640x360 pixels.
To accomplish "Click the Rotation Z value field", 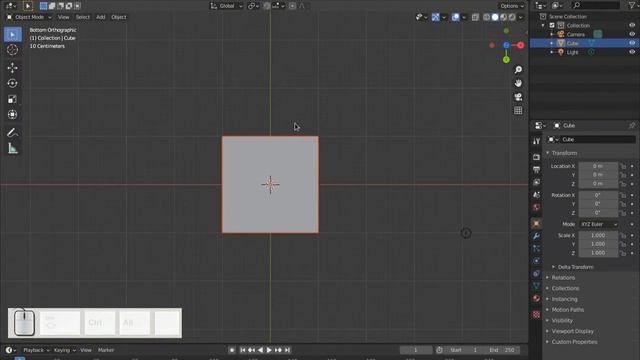I will point(598,213).
